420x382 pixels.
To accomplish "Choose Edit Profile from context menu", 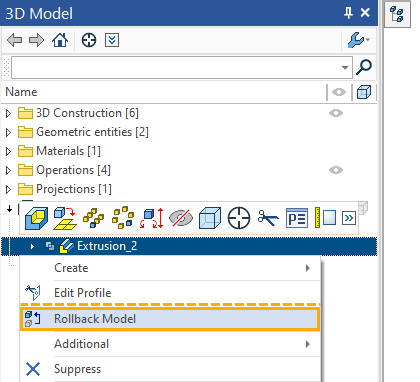I will [x=170, y=293].
